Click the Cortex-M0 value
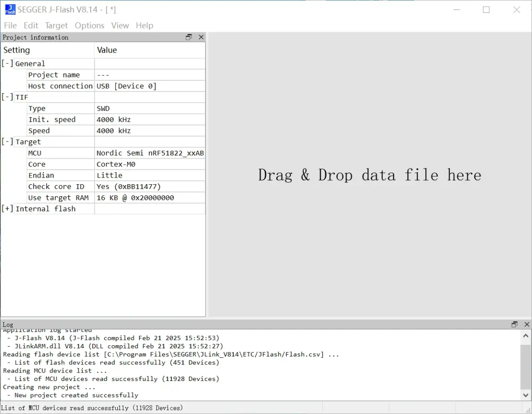 tap(116, 165)
